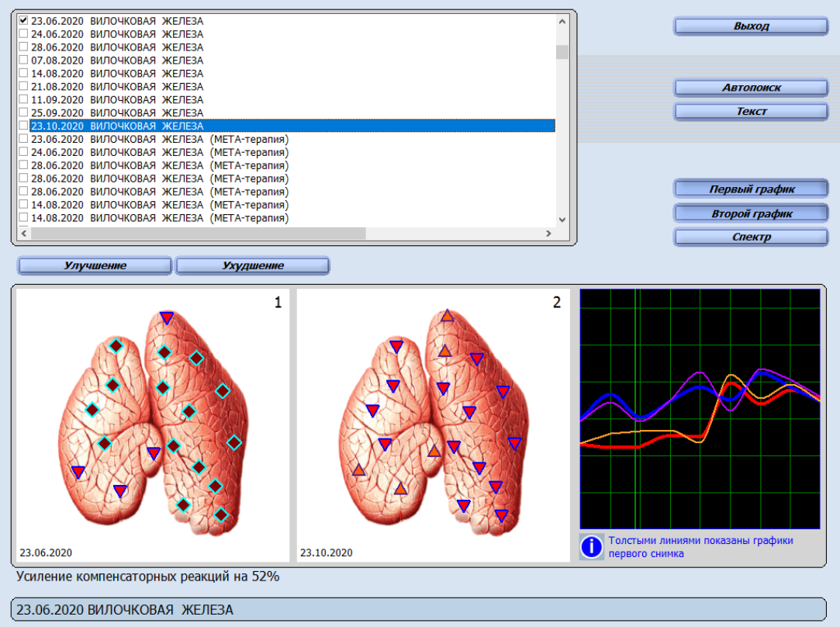Select thymus image 2 dated 23.10.2020
Viewport: 840px width, 627px height.
pos(433,425)
